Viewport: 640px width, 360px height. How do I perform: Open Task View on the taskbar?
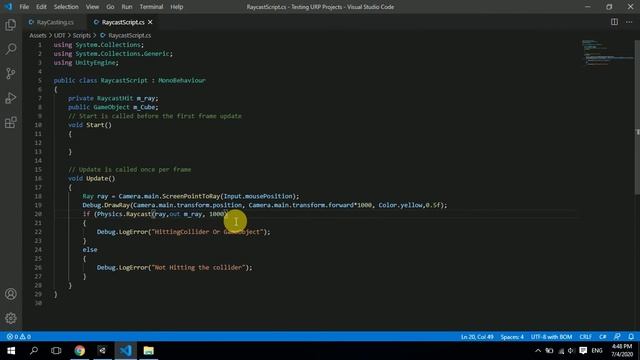pos(56,351)
